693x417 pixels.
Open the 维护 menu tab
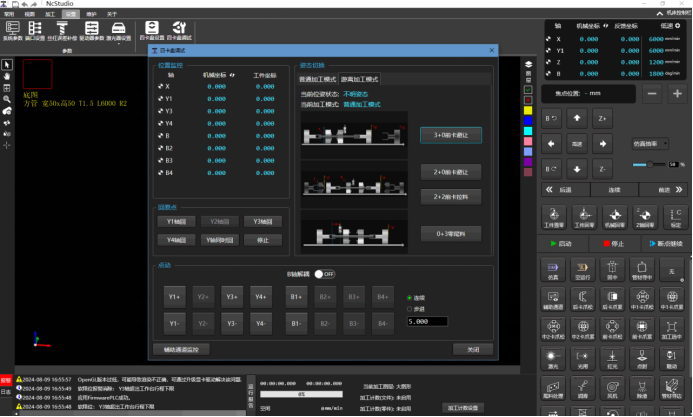[91, 14]
